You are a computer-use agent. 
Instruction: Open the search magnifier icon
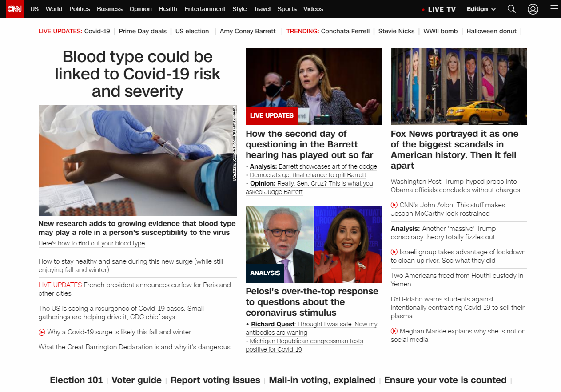[512, 9]
